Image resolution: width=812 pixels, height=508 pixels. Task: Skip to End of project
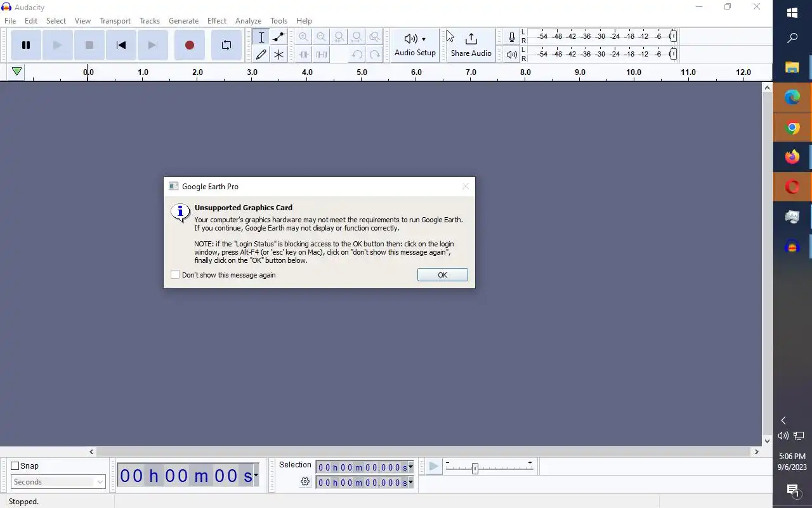(152, 45)
